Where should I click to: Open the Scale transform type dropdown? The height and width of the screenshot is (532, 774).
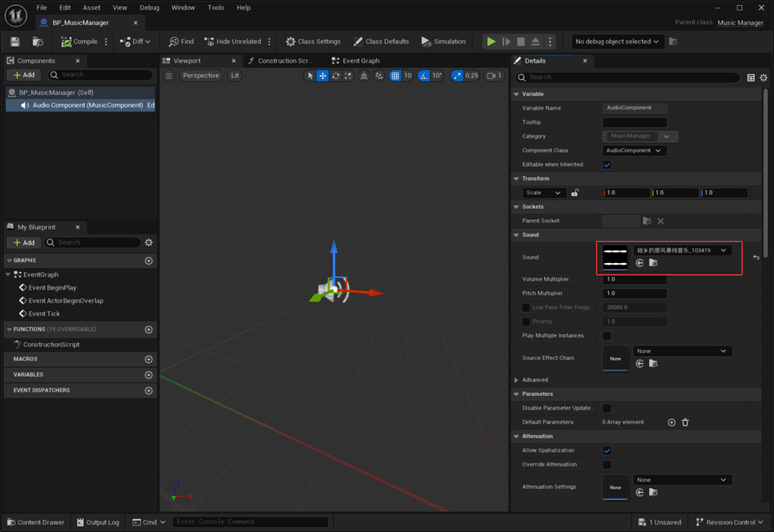pyautogui.click(x=543, y=193)
